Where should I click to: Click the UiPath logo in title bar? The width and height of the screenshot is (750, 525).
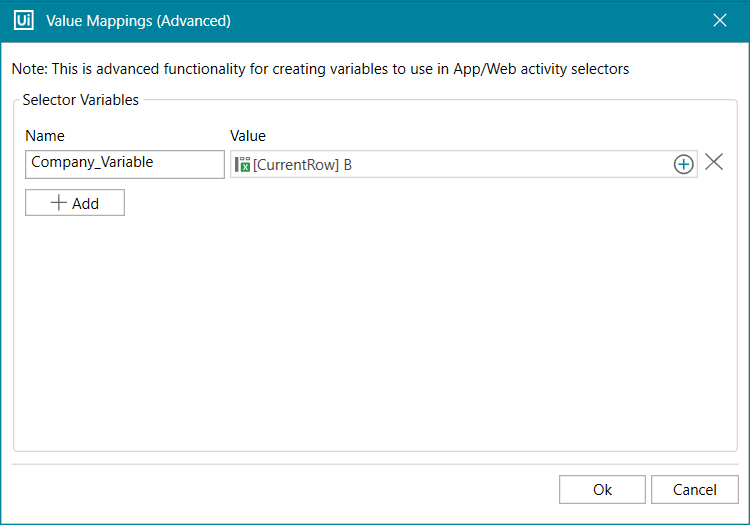pyautogui.click(x=24, y=20)
